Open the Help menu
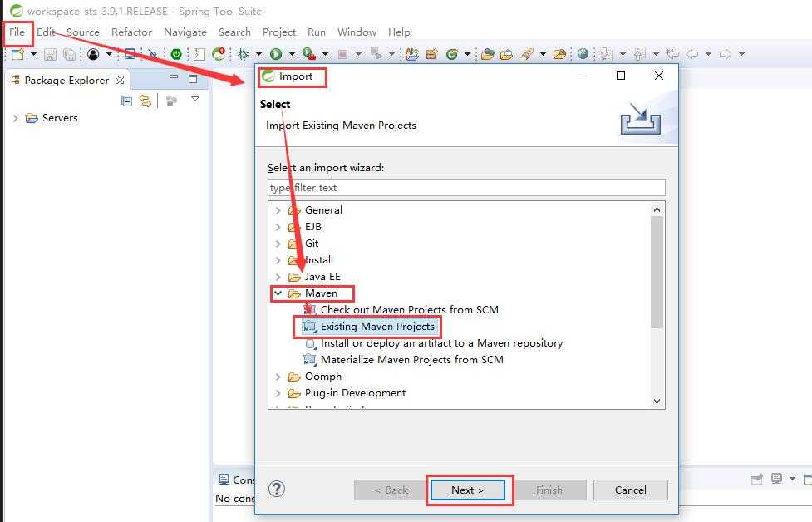Image resolution: width=812 pixels, height=522 pixels. (399, 32)
